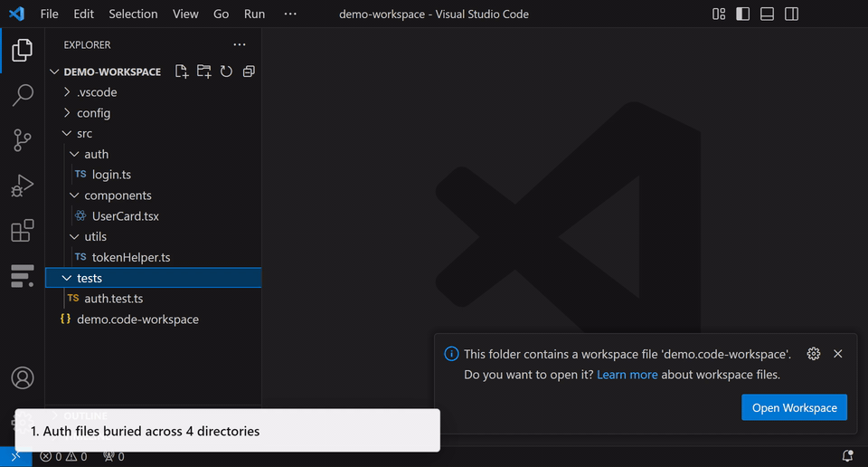
Task: Follow the Learn more link in notification
Action: point(627,375)
